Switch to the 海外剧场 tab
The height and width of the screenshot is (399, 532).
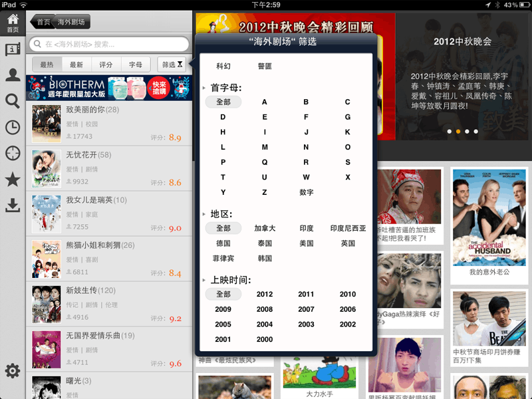(x=70, y=21)
